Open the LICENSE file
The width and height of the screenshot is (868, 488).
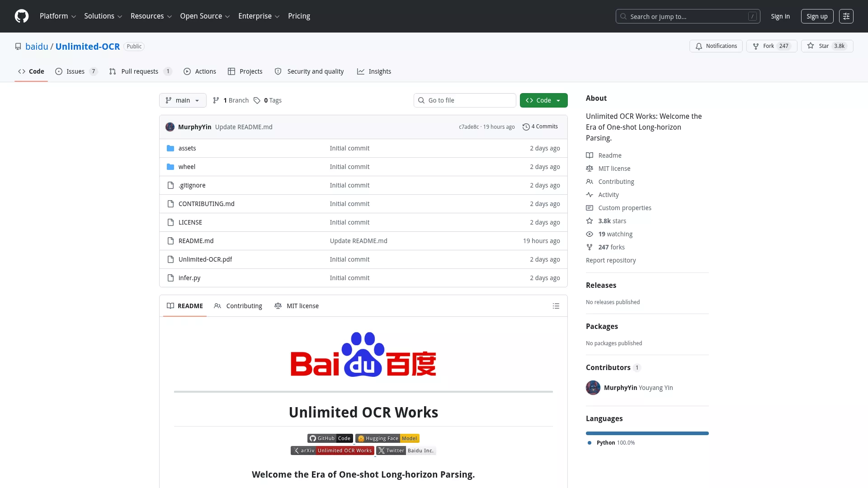tap(190, 222)
